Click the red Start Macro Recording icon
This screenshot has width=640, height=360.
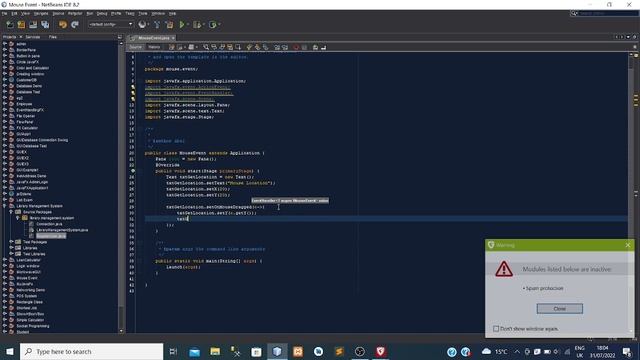[x=296, y=47]
